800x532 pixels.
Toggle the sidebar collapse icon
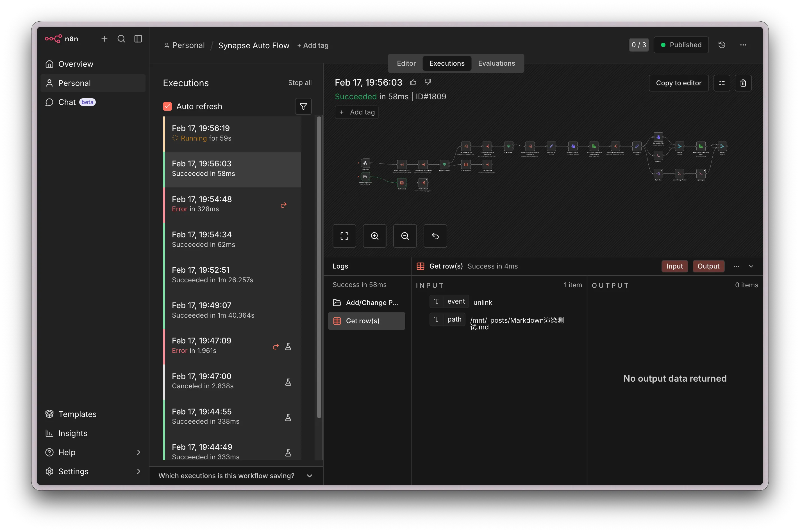click(x=138, y=39)
